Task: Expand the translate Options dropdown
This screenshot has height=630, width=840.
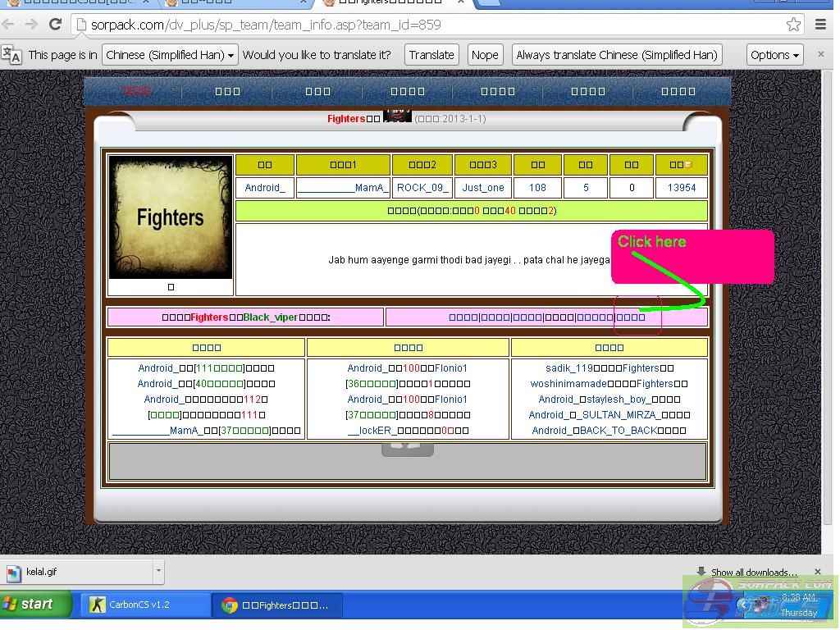Action: pyautogui.click(x=774, y=55)
